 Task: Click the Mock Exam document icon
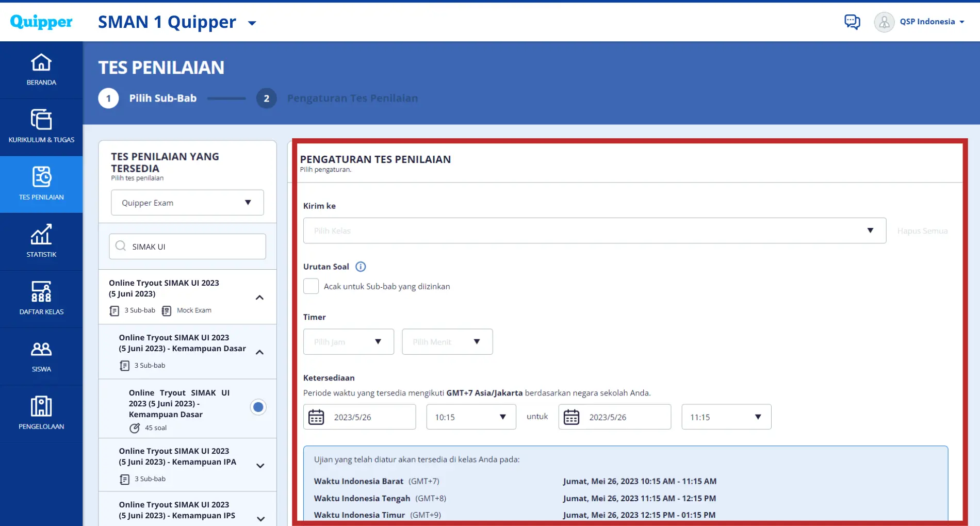click(167, 310)
